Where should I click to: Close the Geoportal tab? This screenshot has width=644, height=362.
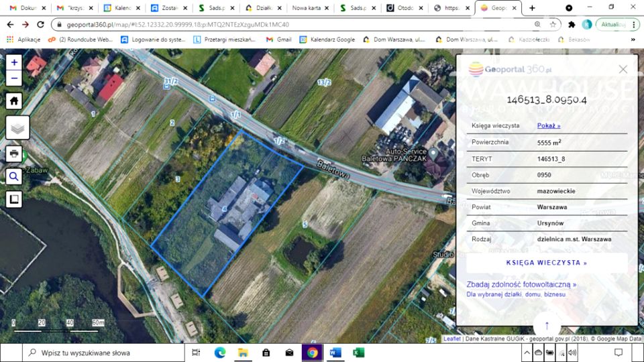(x=515, y=8)
